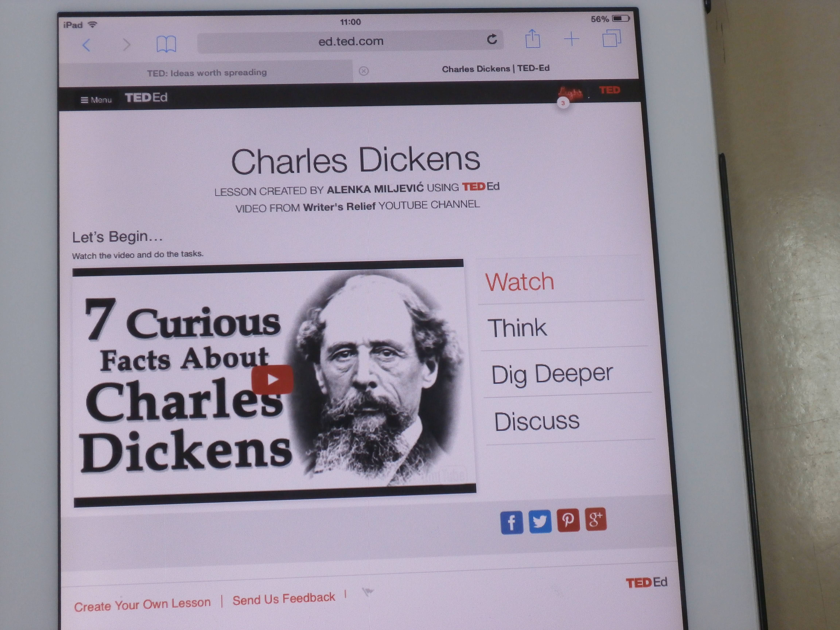Click the TEDEd logo in byline
The height and width of the screenshot is (630, 840).
[480, 186]
